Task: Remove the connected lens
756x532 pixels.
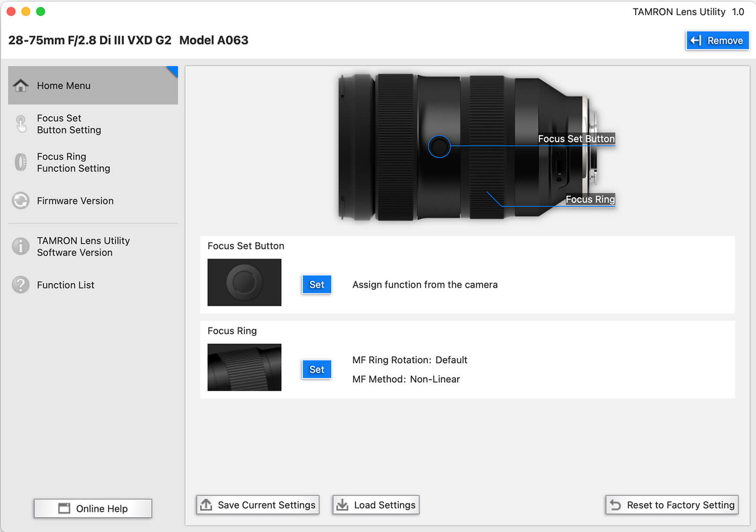Action: pos(717,41)
